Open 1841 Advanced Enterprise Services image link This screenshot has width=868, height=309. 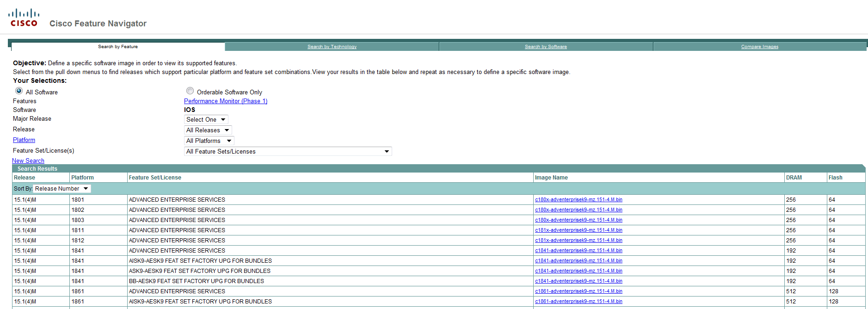click(x=579, y=251)
